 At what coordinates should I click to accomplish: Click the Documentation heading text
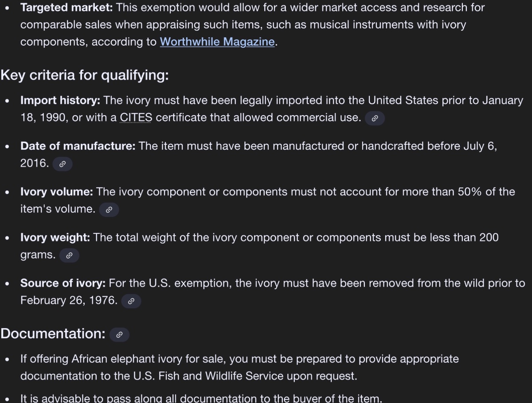pyautogui.click(x=52, y=333)
